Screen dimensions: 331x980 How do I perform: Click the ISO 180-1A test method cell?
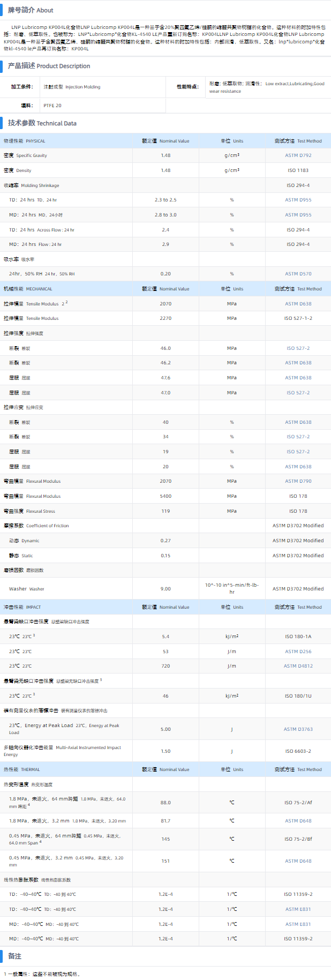[298, 637]
